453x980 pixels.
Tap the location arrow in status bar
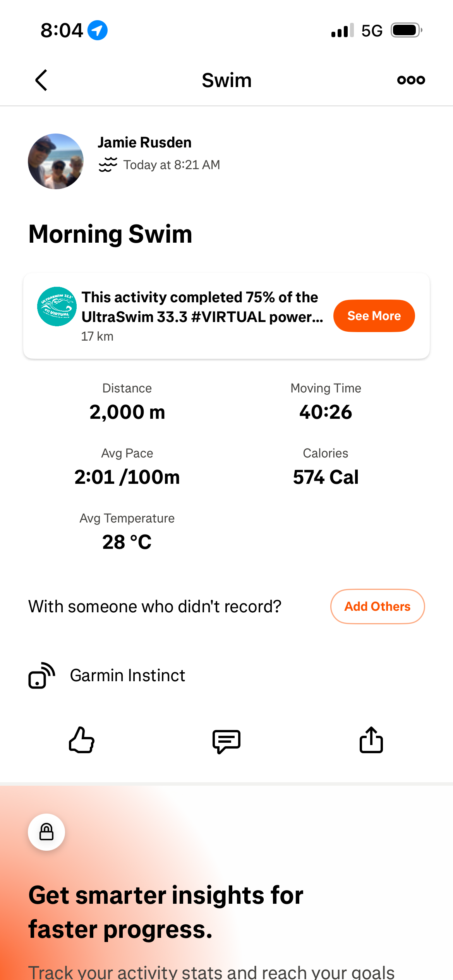point(98,30)
